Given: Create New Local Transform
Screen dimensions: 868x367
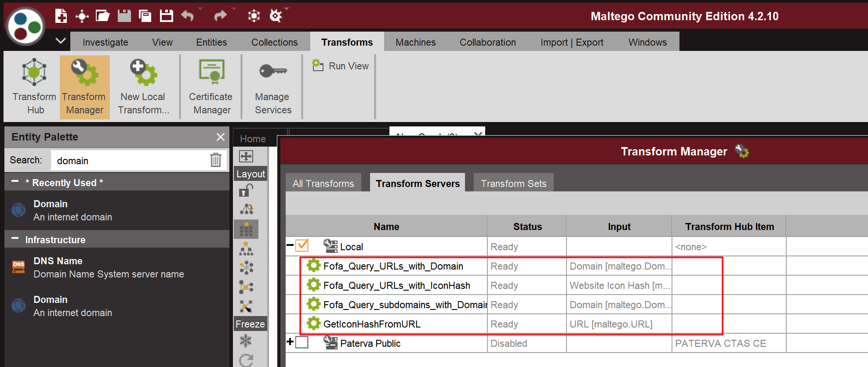Looking at the screenshot, I should (143, 87).
